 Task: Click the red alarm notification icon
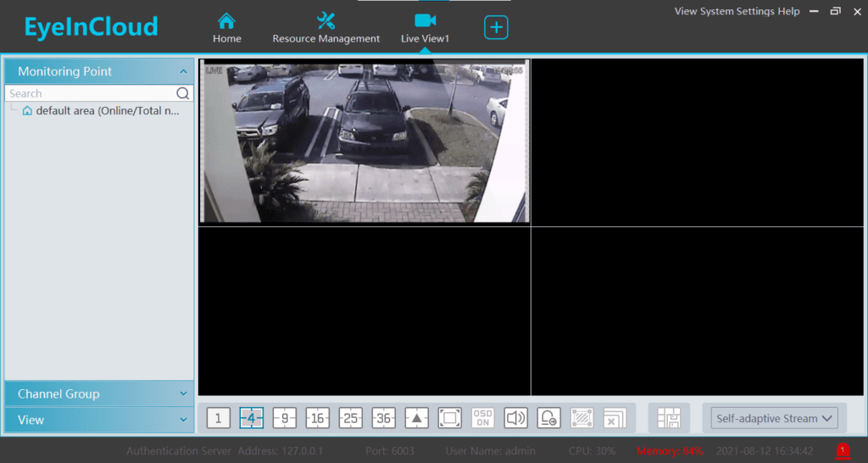(843, 450)
